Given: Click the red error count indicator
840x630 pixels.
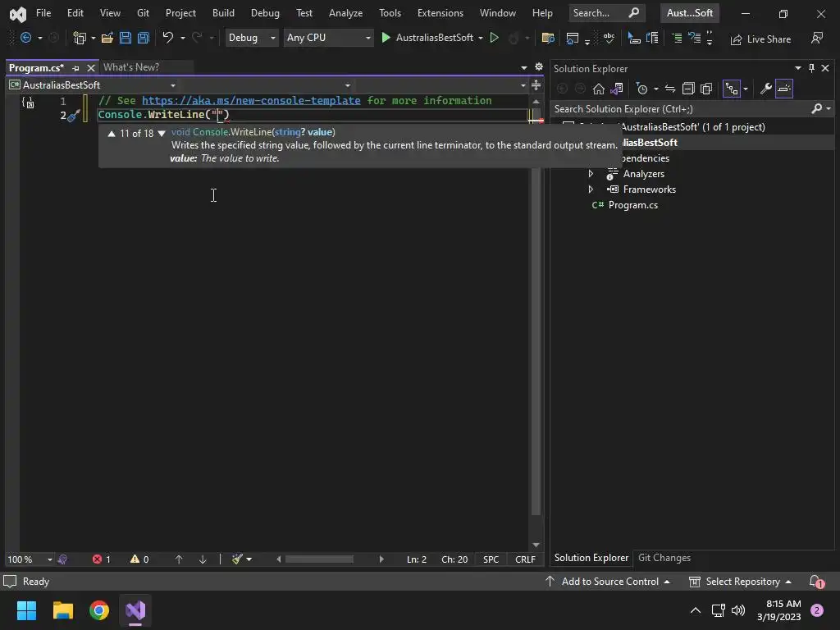Looking at the screenshot, I should [101, 559].
